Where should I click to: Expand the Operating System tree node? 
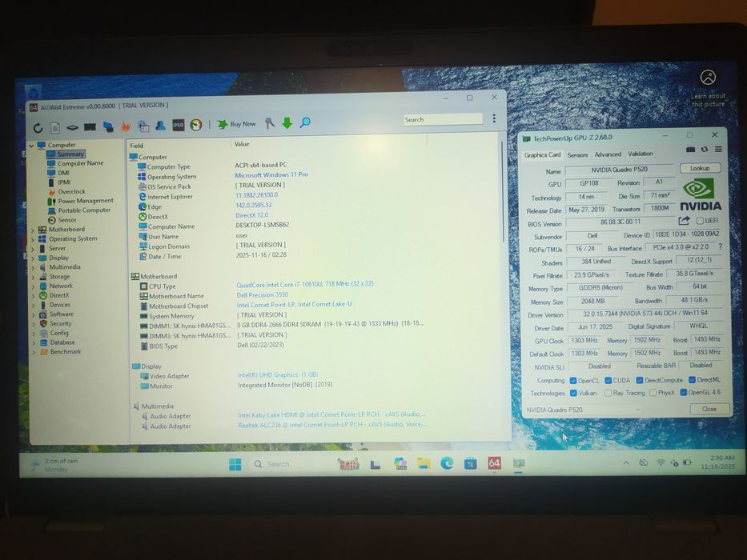34,239
